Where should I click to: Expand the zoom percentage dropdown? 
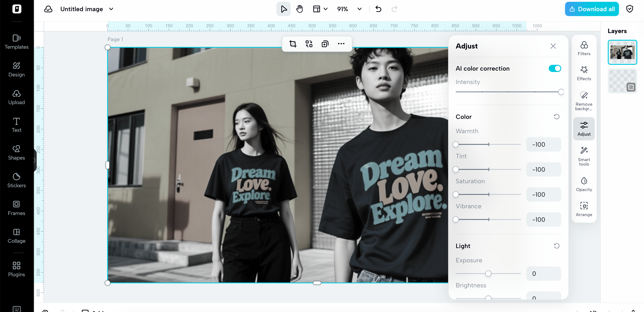coord(359,9)
